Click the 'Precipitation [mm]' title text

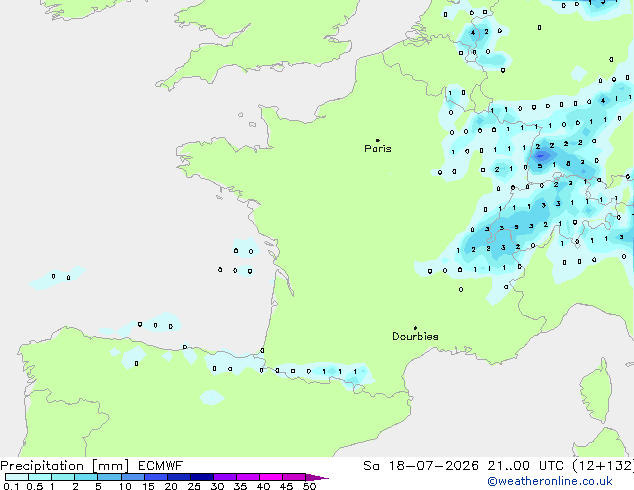pyautogui.click(x=65, y=466)
